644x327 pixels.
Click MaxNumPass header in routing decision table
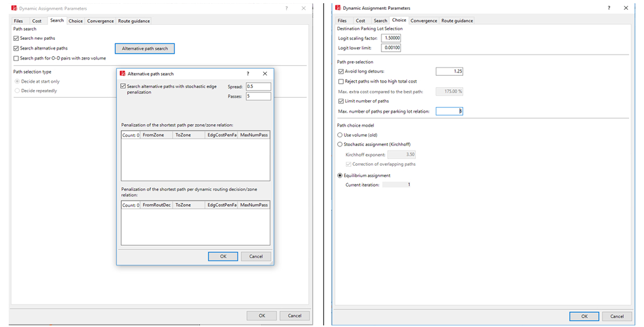pyautogui.click(x=254, y=205)
